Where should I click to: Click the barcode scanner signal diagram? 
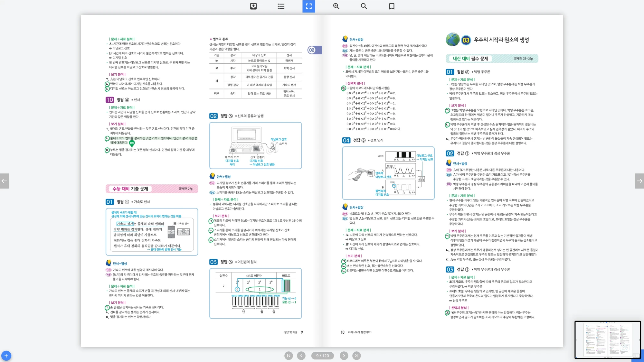point(388,173)
